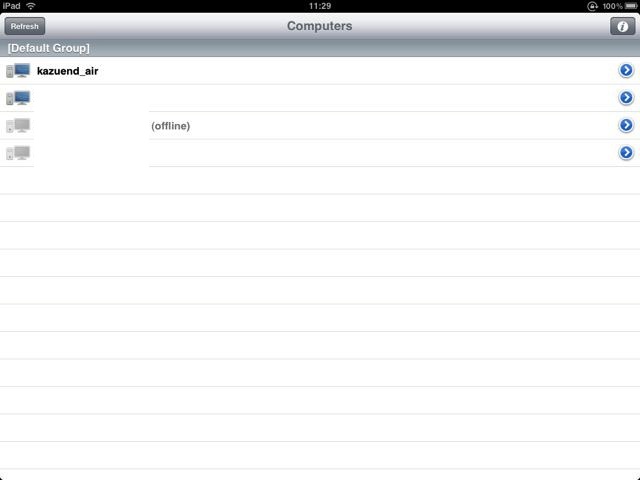The height and width of the screenshot is (480, 640).
Task: Tap the Refresh button
Action: 24,26
